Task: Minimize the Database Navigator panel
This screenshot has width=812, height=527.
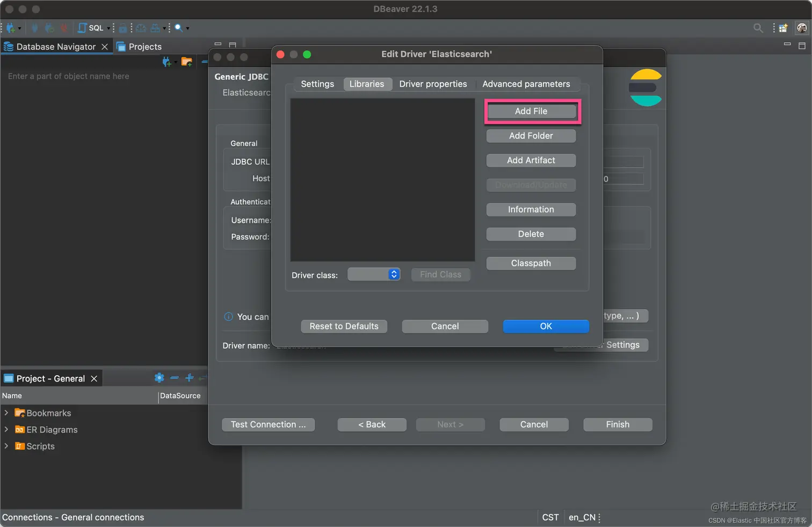Action: [x=218, y=44]
